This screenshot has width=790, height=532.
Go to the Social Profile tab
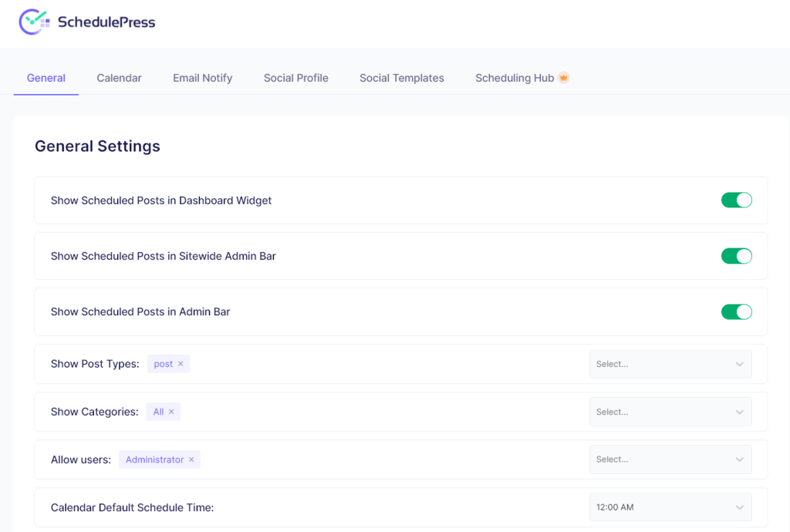[x=295, y=77]
